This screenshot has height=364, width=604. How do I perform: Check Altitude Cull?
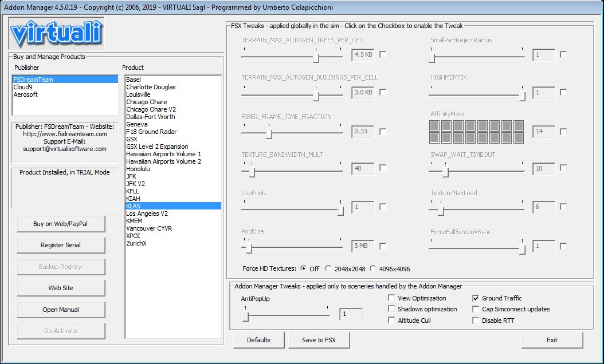391,320
